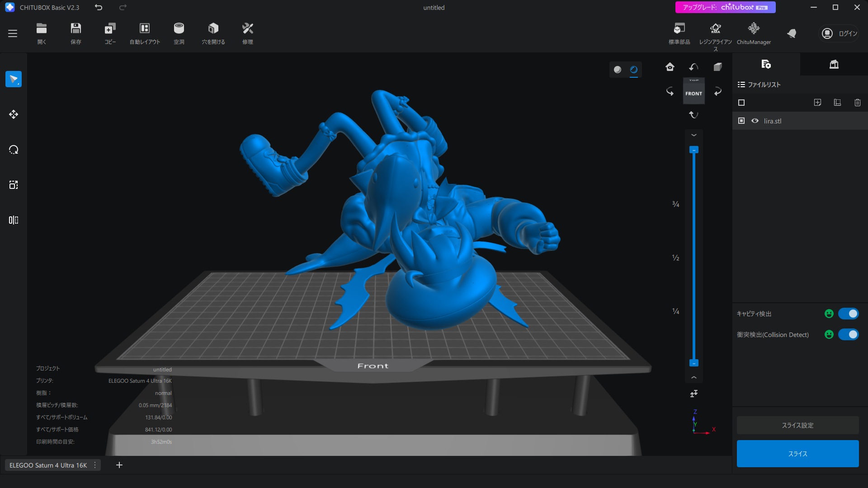Click the add file icon in file list

pyautogui.click(x=817, y=103)
